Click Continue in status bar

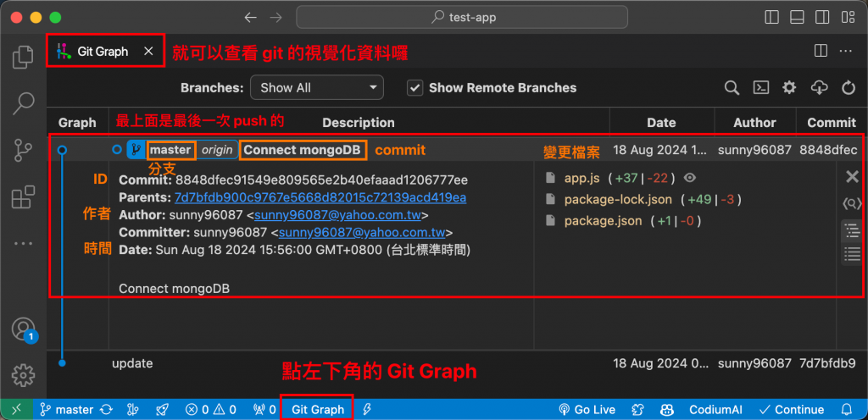792,410
